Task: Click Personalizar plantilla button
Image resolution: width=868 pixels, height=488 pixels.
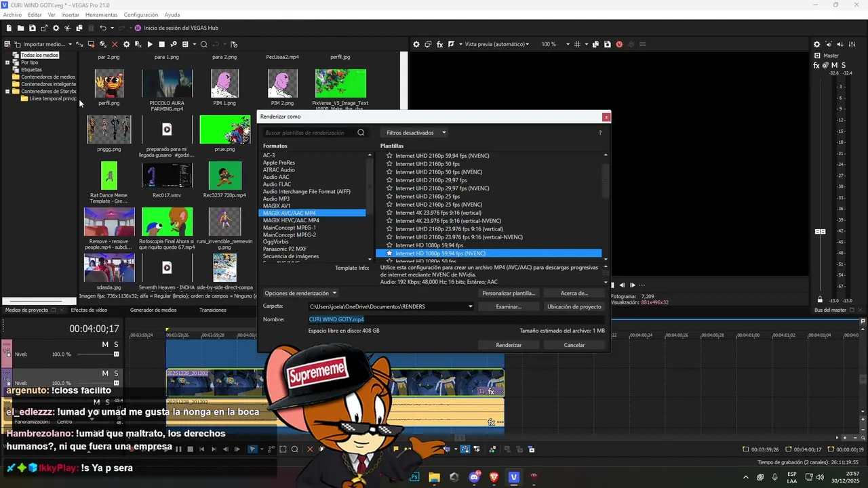Action: click(509, 293)
